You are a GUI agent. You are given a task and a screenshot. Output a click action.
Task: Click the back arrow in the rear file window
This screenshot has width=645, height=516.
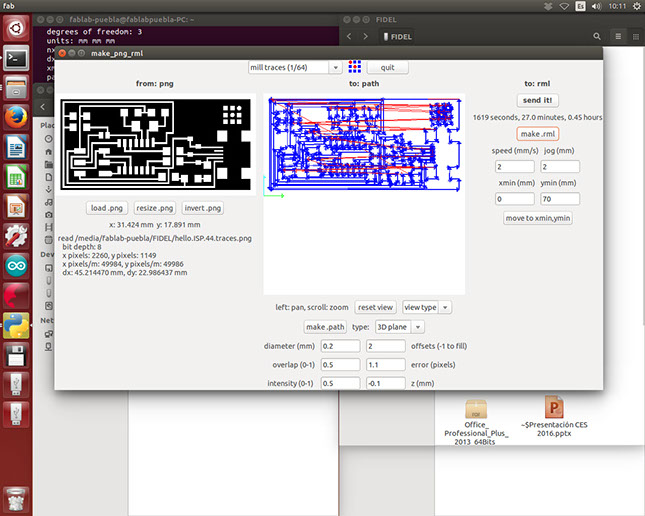click(43, 107)
